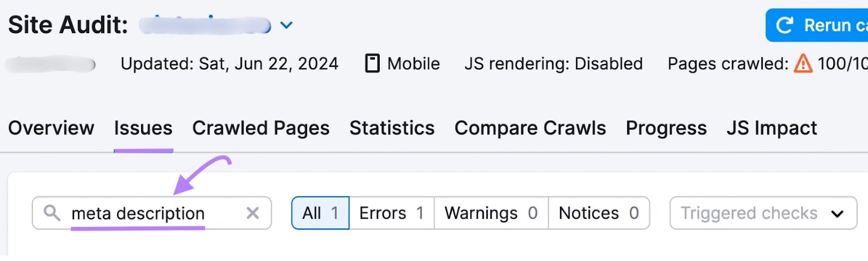Screen dimensions: 868x261
Task: Open the Overview tab
Action: (51, 128)
